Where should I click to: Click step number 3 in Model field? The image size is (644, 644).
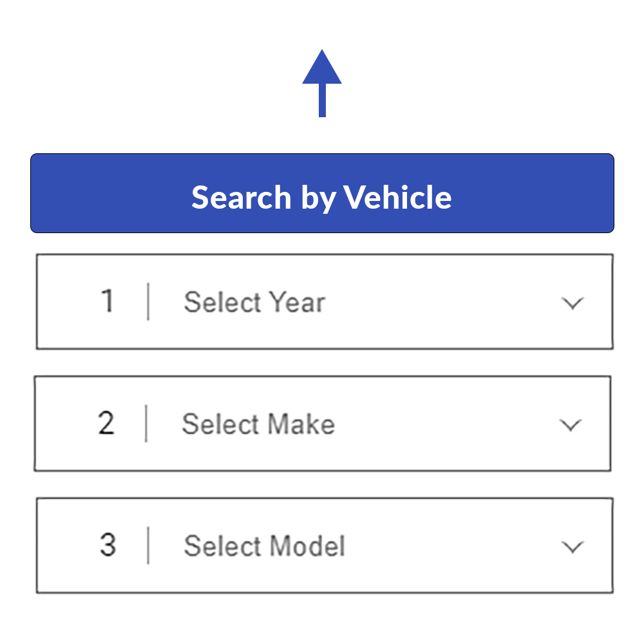[108, 545]
